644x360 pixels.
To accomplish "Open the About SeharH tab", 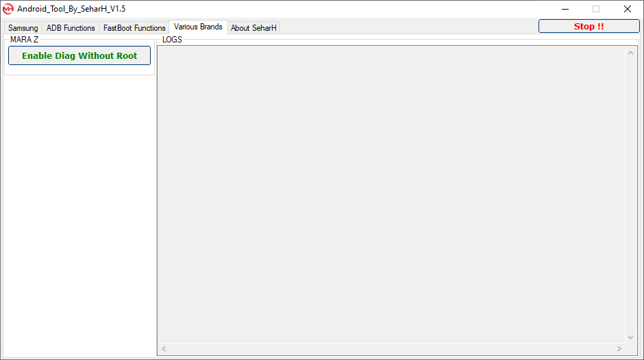I will tap(253, 28).
